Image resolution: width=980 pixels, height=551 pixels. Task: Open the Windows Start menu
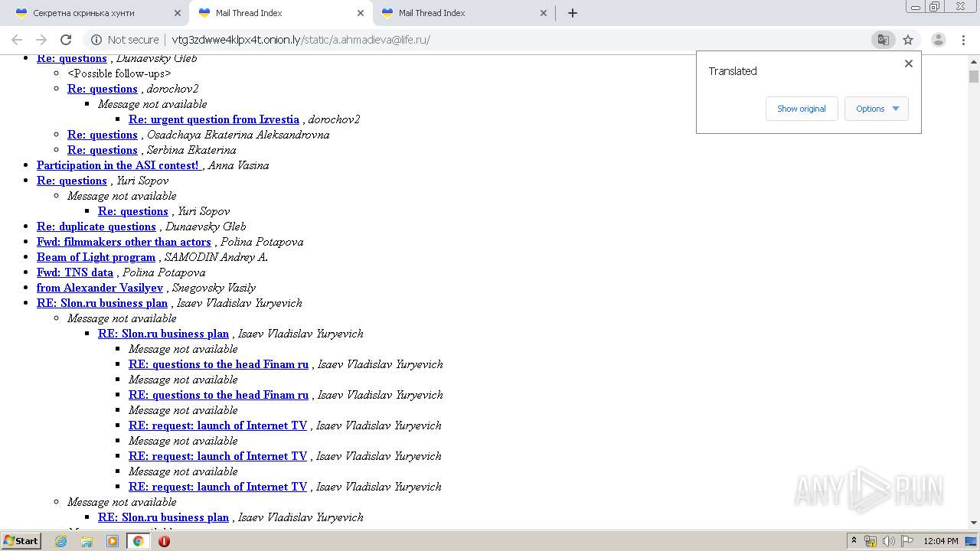pyautogui.click(x=21, y=540)
